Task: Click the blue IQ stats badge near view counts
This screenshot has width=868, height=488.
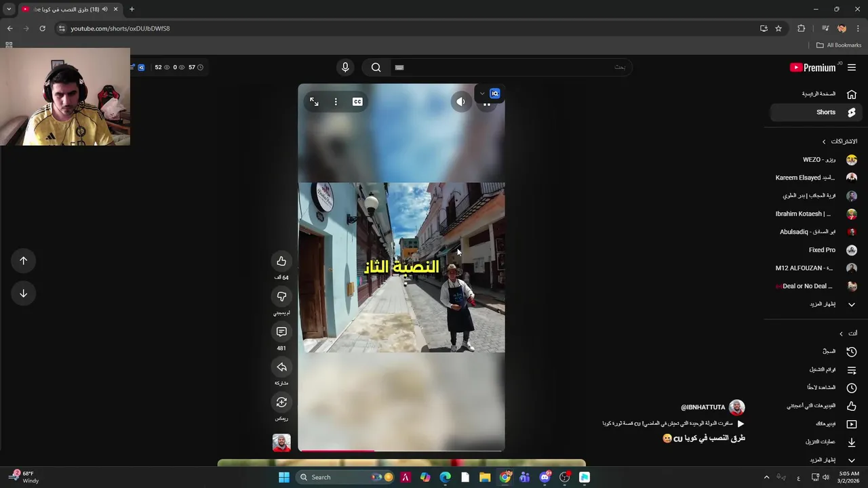Action: pos(141,67)
